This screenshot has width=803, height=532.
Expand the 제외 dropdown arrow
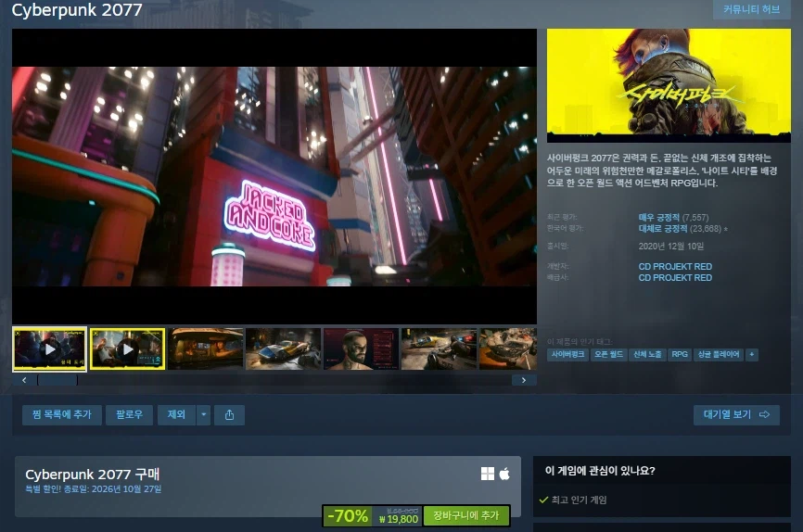tap(204, 414)
